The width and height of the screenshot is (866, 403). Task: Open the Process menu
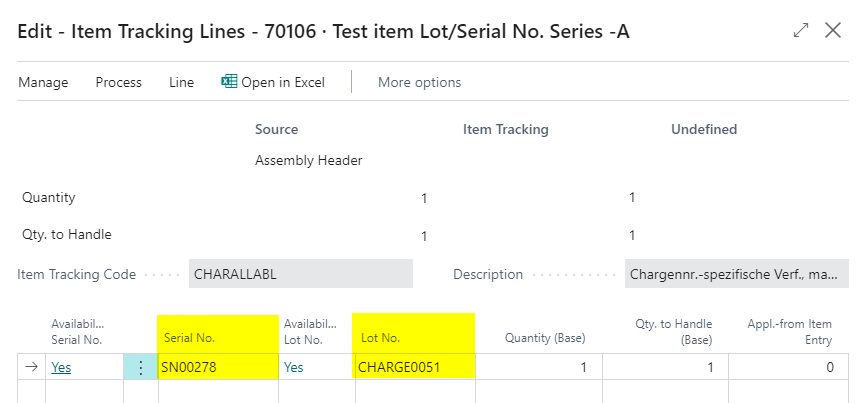119,82
